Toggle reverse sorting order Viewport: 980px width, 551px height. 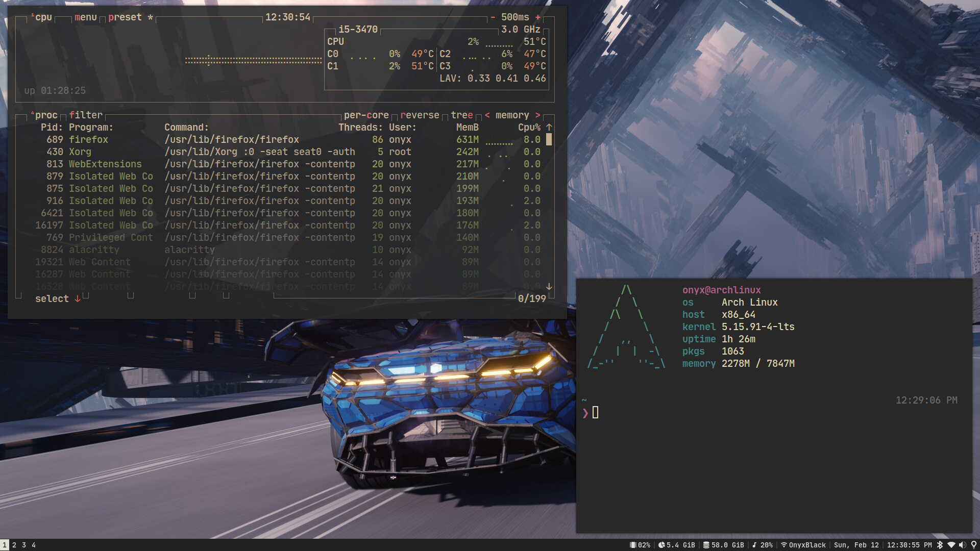pos(420,115)
